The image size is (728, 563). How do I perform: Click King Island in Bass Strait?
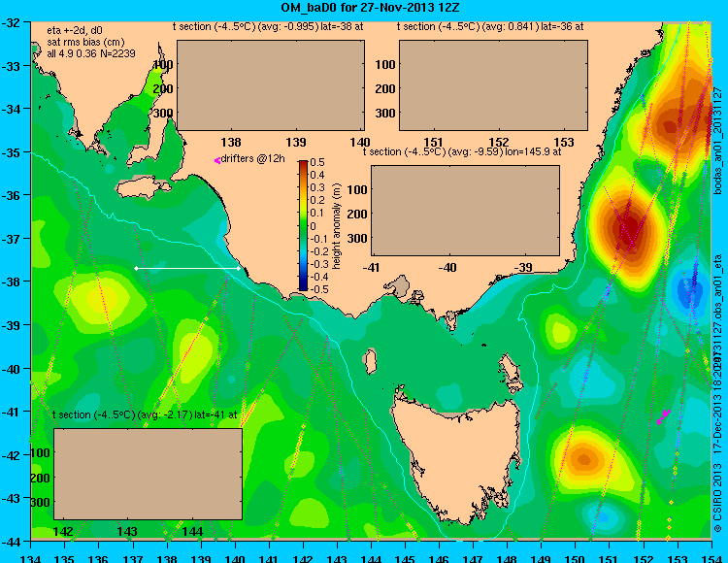(x=370, y=362)
